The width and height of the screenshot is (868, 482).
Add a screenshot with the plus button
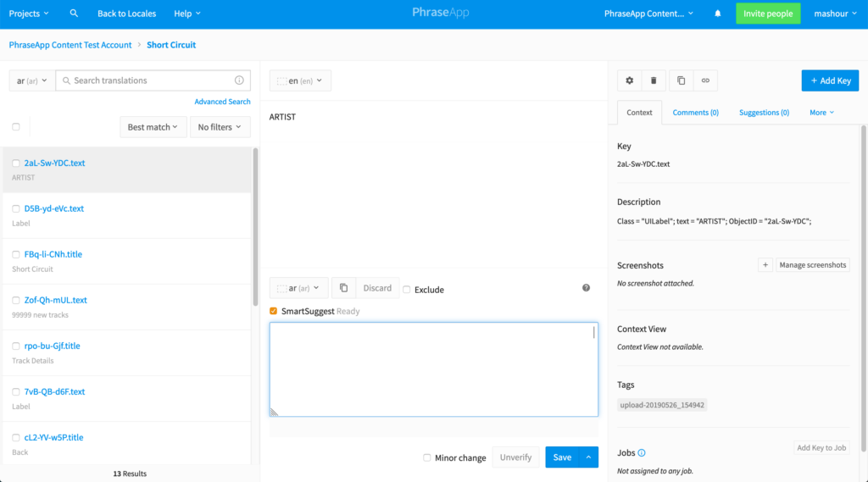(x=765, y=264)
